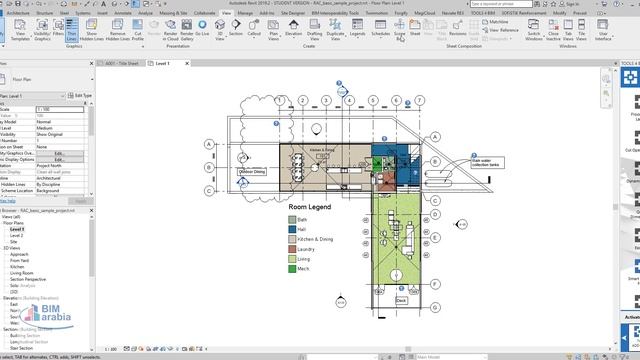Click Sign In in title bar

[x=569, y=4]
